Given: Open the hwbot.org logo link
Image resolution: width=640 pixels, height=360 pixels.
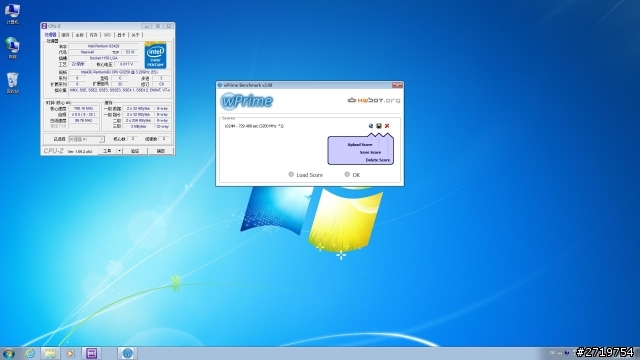Looking at the screenshot, I should click(x=373, y=100).
